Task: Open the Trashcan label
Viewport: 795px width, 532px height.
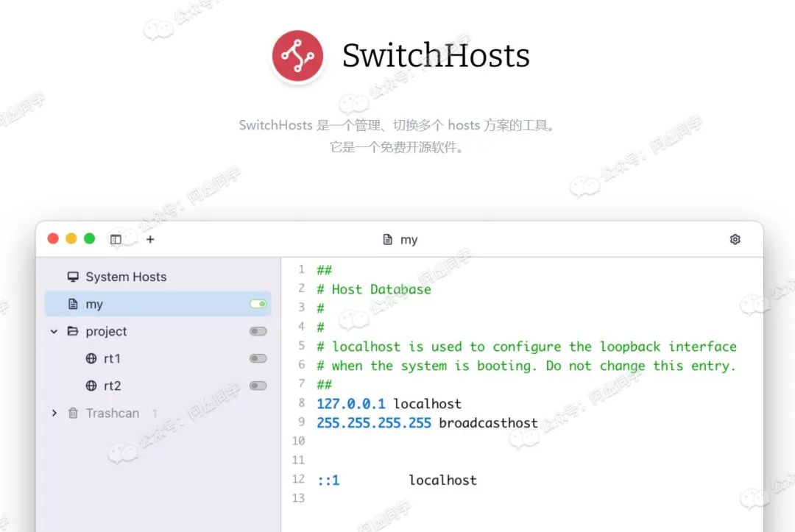Action: click(112, 413)
